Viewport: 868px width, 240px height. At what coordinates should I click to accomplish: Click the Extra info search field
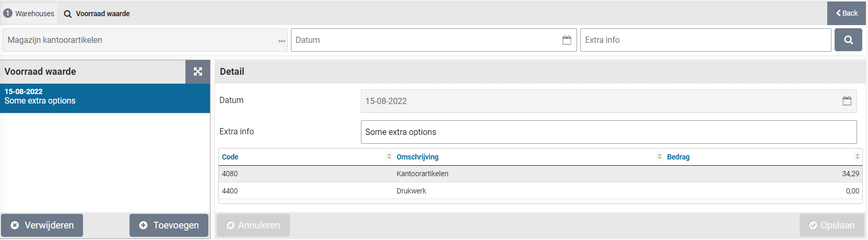pyautogui.click(x=705, y=40)
